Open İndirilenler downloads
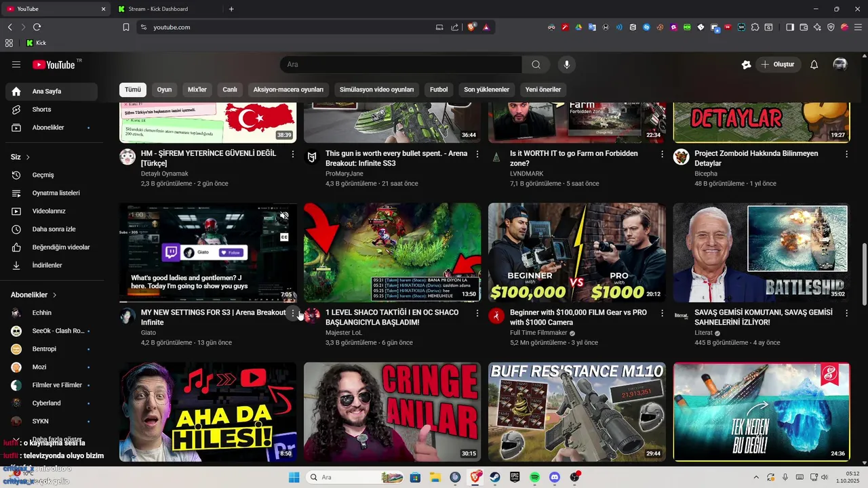This screenshot has width=868, height=488. click(x=52, y=265)
